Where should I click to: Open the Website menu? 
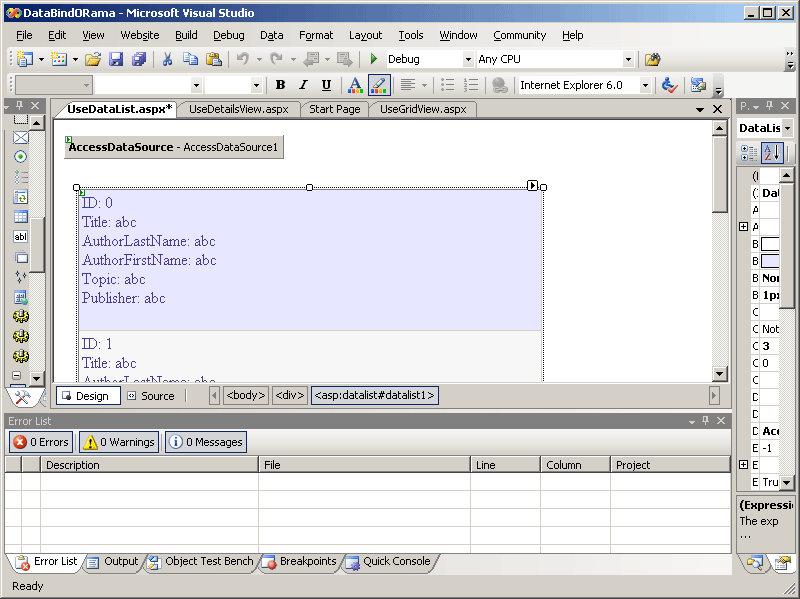[140, 35]
